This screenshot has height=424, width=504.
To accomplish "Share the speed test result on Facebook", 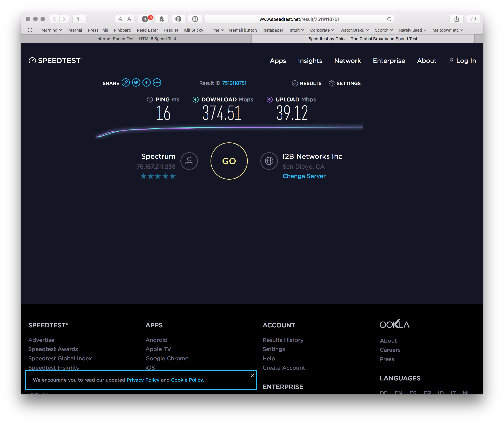I will (147, 83).
